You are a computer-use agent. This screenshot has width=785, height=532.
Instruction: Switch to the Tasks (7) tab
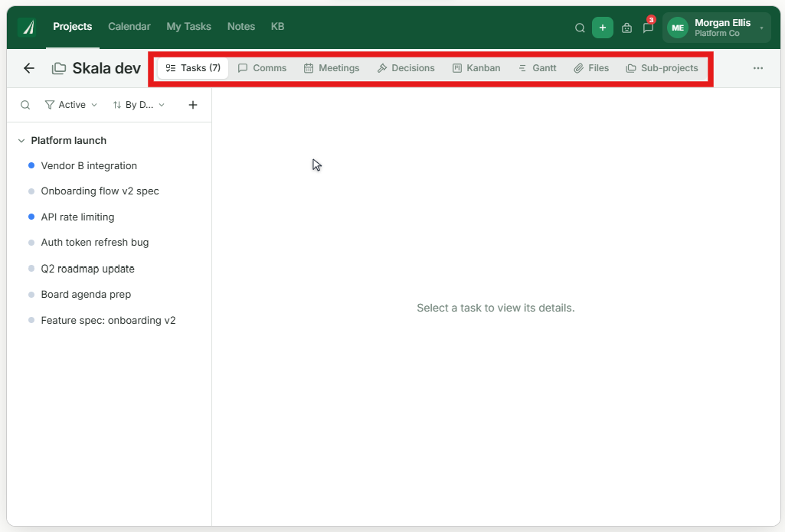[193, 68]
